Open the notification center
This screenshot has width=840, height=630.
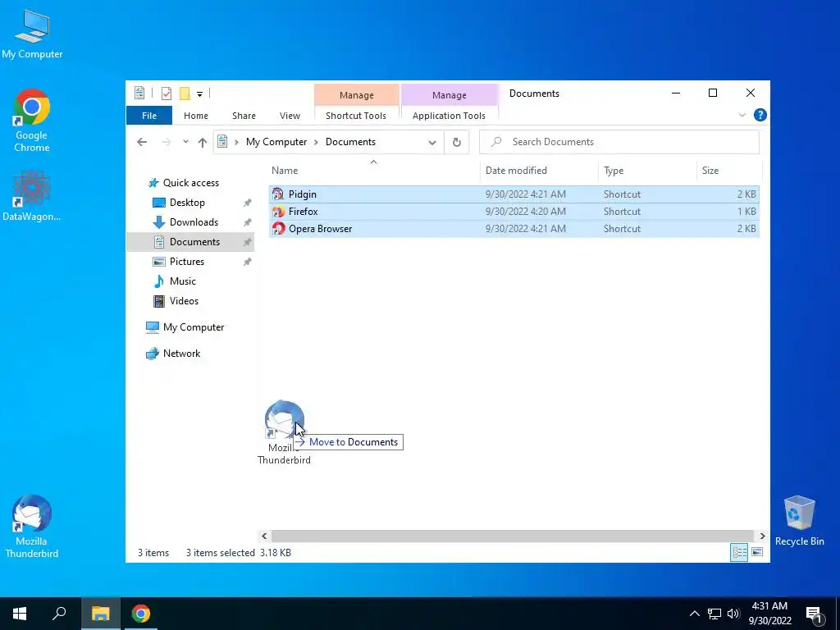[x=814, y=614]
